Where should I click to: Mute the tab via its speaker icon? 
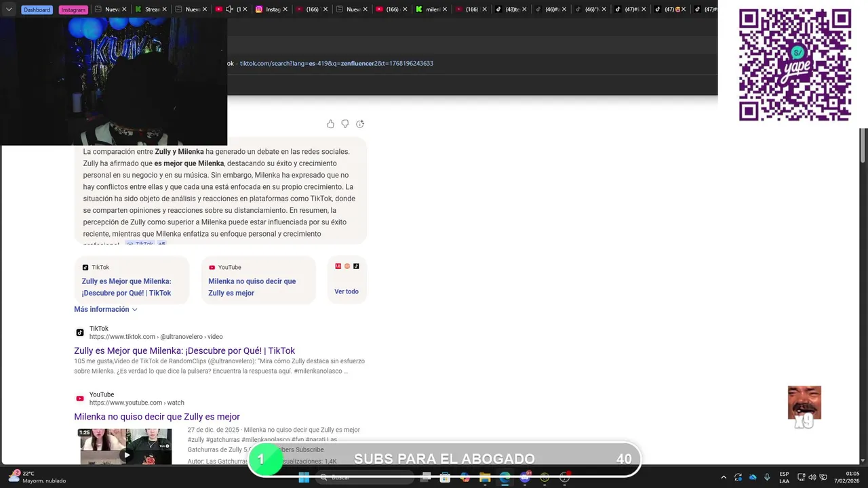229,9
